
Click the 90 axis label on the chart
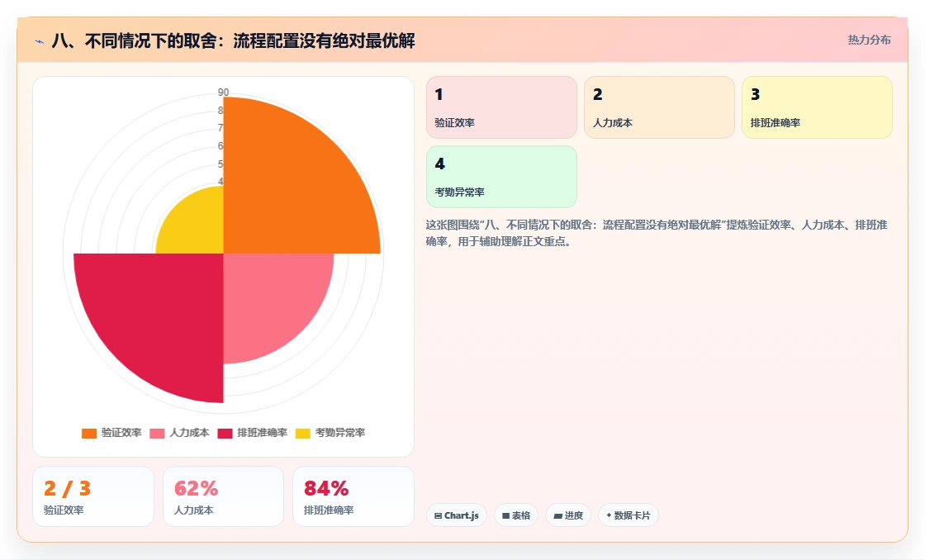pyautogui.click(x=223, y=92)
